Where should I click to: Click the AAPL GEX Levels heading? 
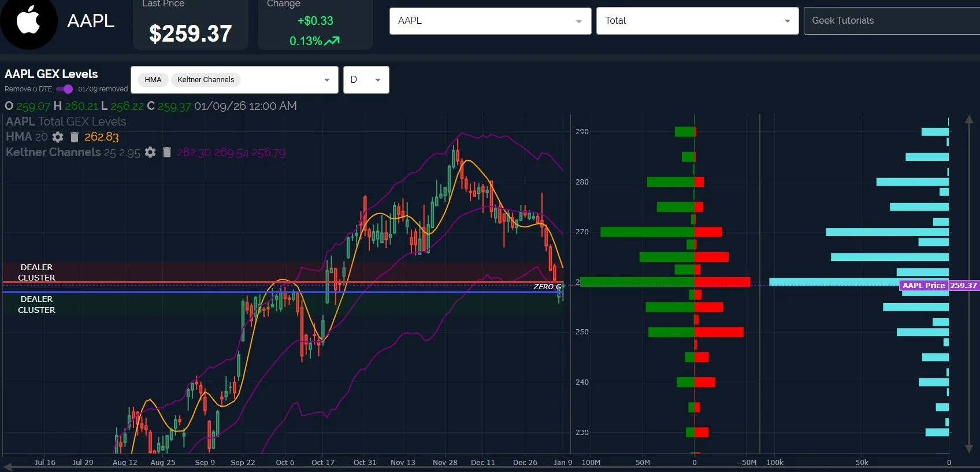(51, 74)
